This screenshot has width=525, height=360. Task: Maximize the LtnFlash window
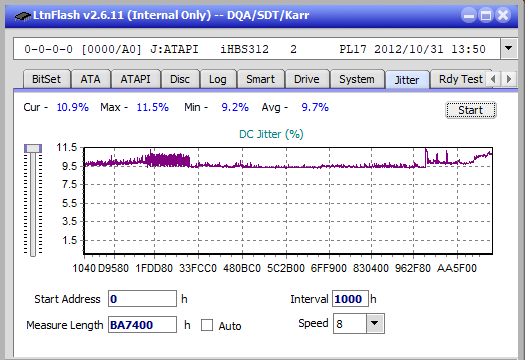[486, 15]
